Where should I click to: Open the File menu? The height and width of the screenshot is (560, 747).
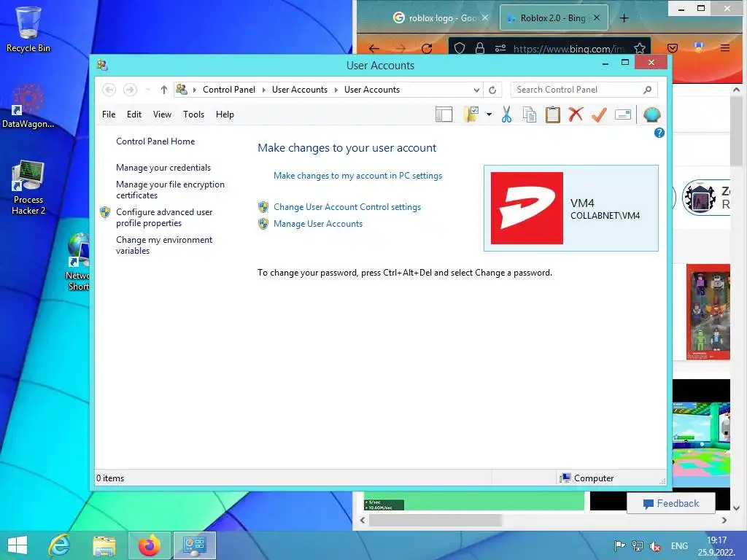pyautogui.click(x=109, y=114)
